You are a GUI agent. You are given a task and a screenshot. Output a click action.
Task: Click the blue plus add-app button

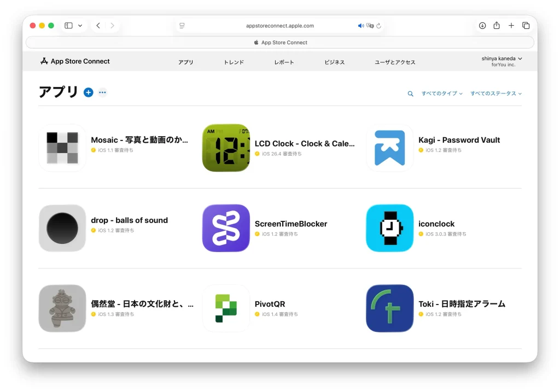(x=88, y=92)
